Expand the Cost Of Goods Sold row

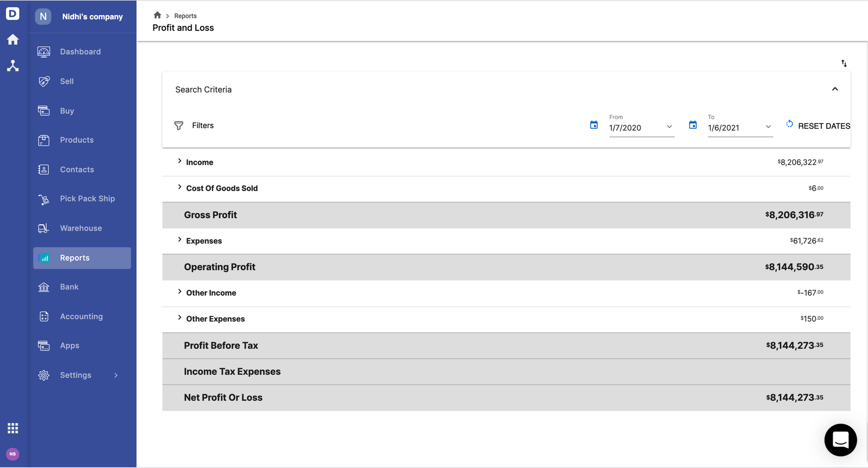pos(180,187)
